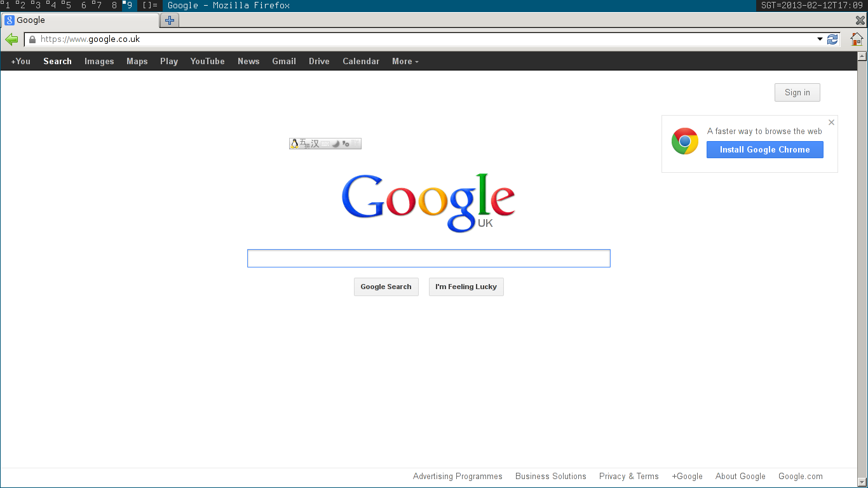Focus the Google search input box
The height and width of the screenshot is (488, 868).
point(429,259)
